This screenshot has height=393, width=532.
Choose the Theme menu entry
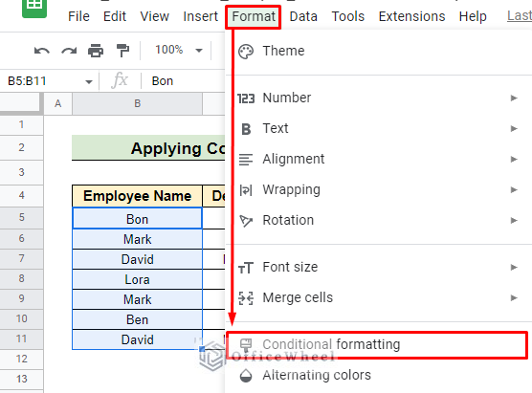tap(378, 51)
